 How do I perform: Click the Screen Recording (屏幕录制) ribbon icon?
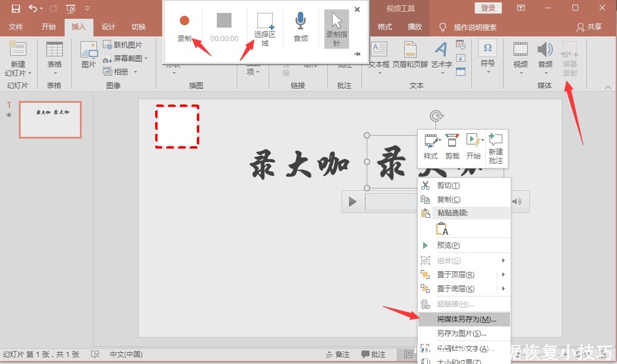point(569,59)
